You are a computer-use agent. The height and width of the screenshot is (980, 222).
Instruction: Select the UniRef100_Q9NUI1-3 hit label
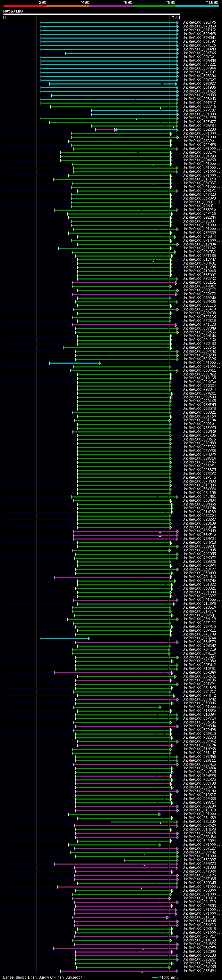click(x=201, y=202)
